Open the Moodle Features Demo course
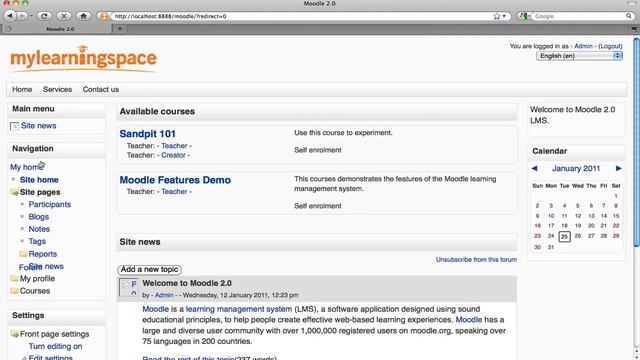Image resolution: width=640 pixels, height=360 pixels. coord(175,180)
